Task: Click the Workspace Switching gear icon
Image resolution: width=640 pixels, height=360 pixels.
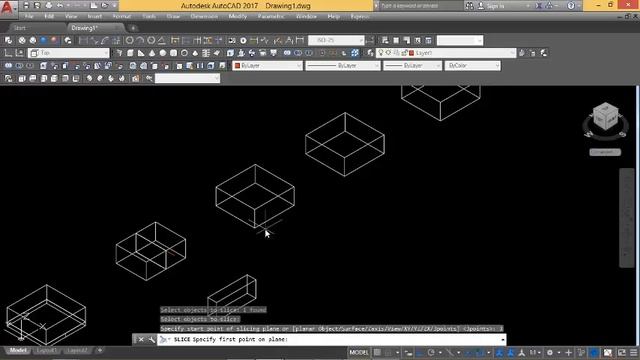Action: pyautogui.click(x=550, y=353)
